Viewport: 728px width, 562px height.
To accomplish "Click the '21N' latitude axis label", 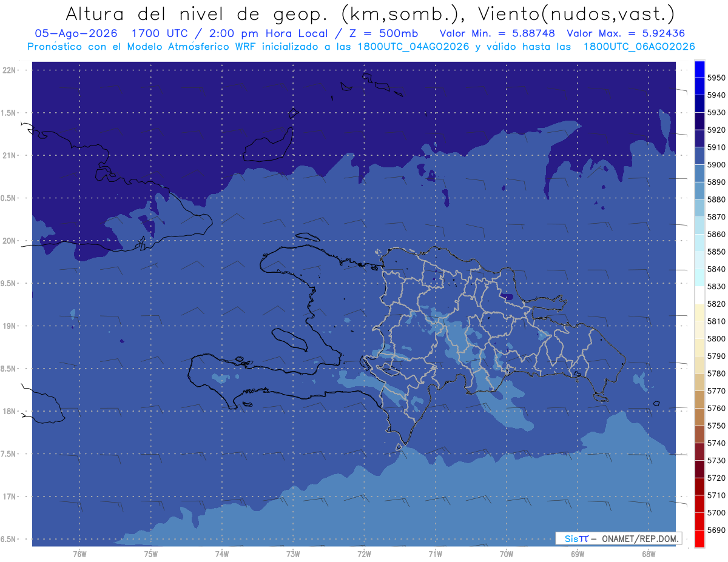I will (8, 156).
